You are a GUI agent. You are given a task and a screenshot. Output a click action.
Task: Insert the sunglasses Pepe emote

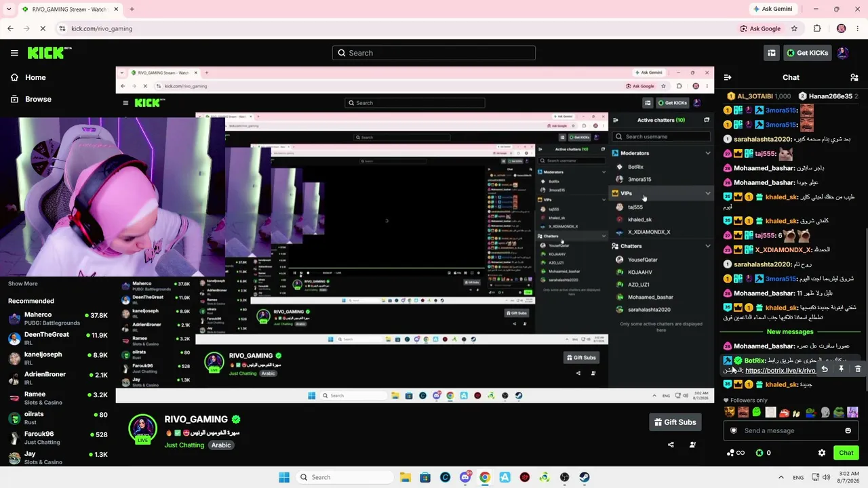pyautogui.click(x=839, y=412)
